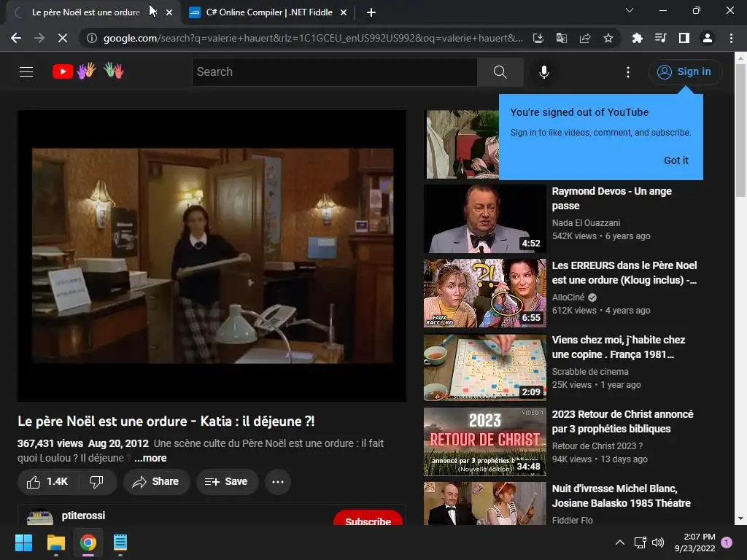Open more actions ellipsis under the video
This screenshot has width=747, height=560.
(x=278, y=482)
